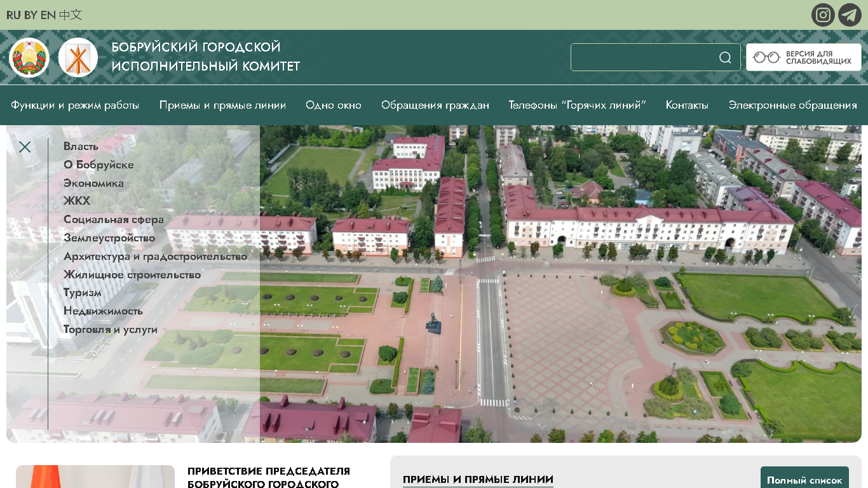Click the Belarus state emblem logo
The width and height of the screenshot is (868, 488).
coord(29,58)
